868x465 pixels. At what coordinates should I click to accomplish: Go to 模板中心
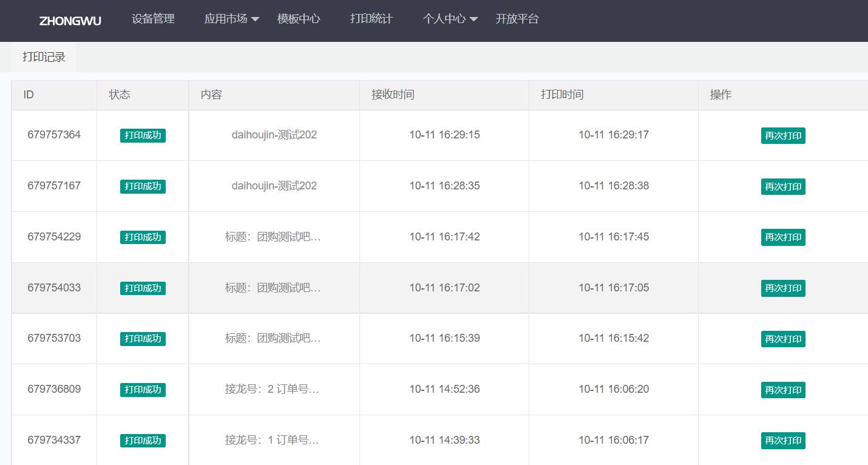click(x=299, y=19)
